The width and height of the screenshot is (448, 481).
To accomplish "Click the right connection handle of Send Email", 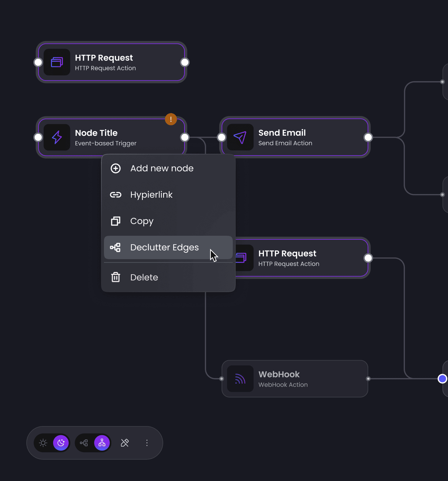I will [368, 137].
